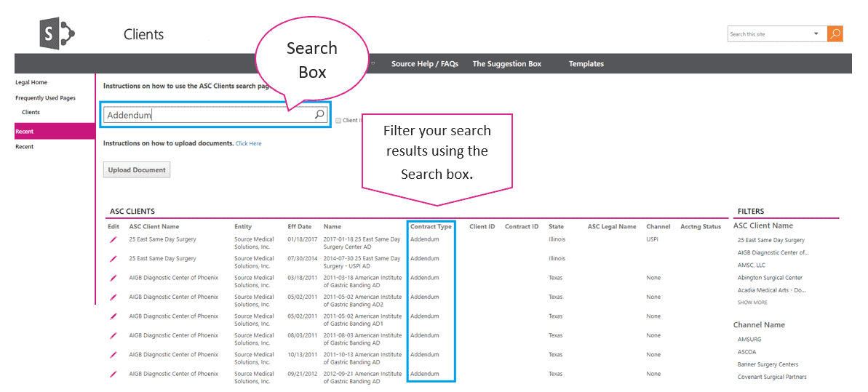Click the orange site search magnifier button

click(x=835, y=33)
